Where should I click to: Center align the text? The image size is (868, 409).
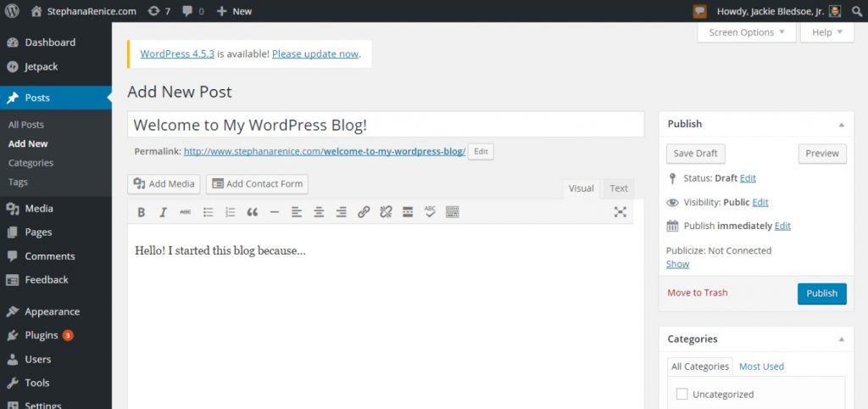319,212
